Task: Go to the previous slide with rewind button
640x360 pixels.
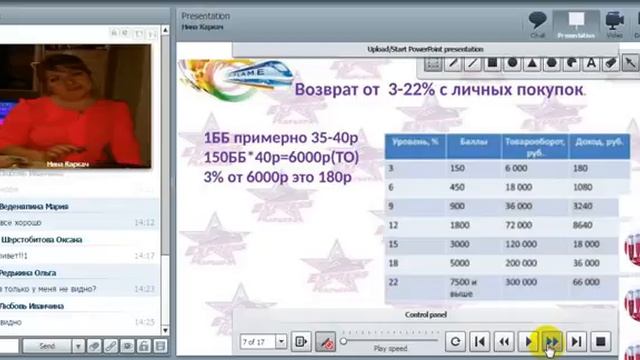Action: click(504, 341)
